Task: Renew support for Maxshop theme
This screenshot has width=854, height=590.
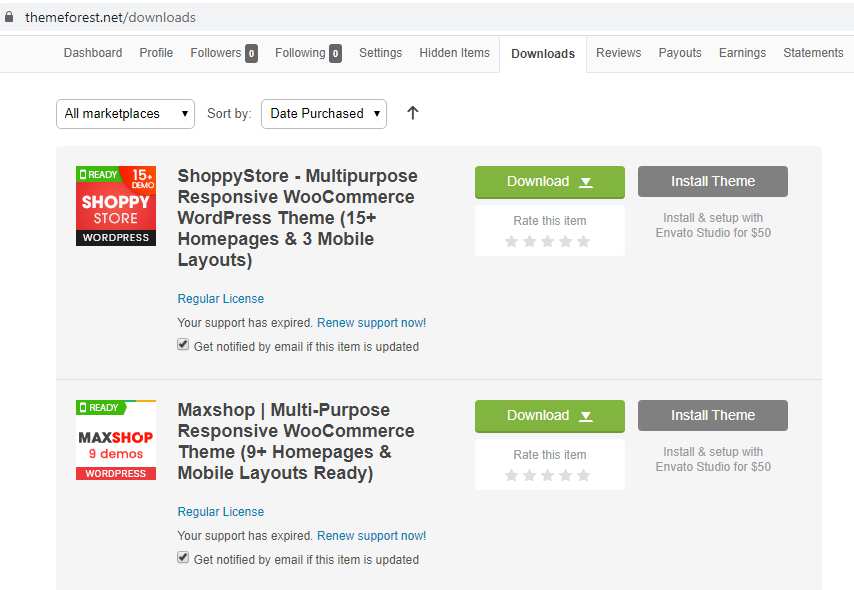Action: [x=371, y=536]
